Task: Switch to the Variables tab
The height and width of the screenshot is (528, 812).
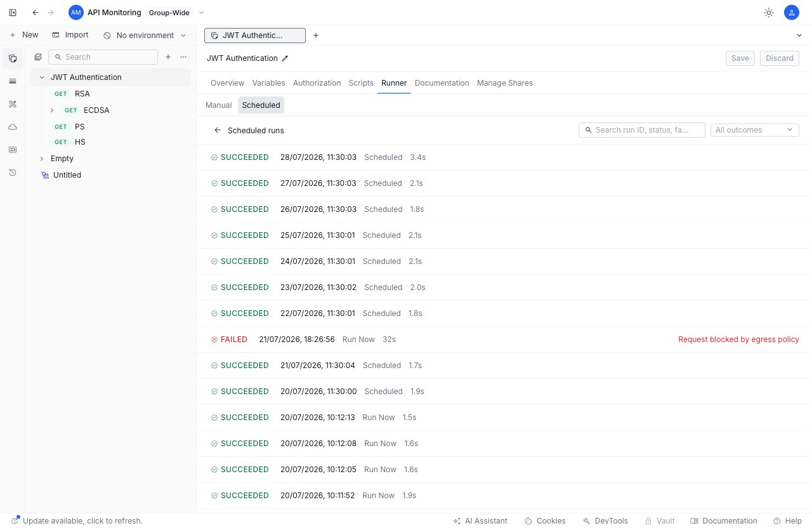Action: pyautogui.click(x=268, y=83)
